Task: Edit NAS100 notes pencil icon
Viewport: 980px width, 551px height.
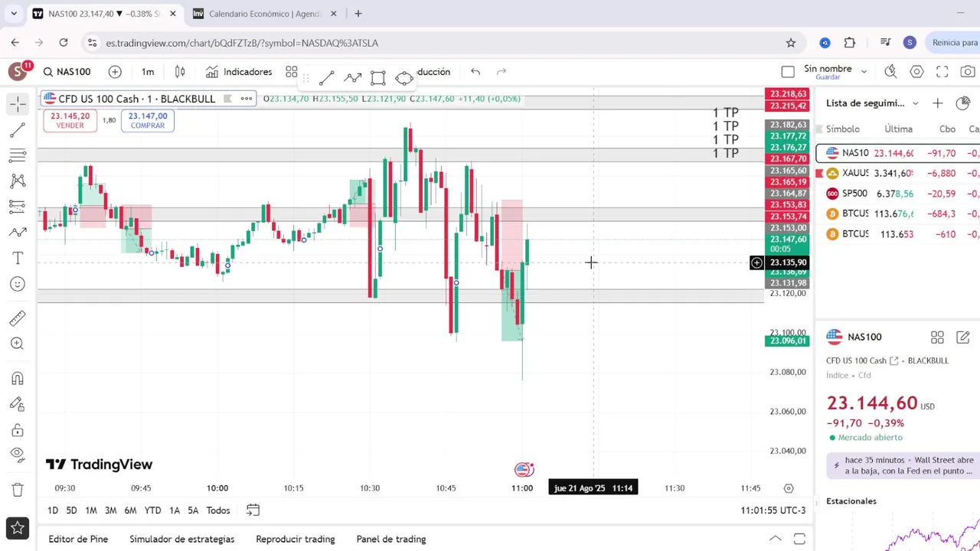Action: [x=963, y=337]
